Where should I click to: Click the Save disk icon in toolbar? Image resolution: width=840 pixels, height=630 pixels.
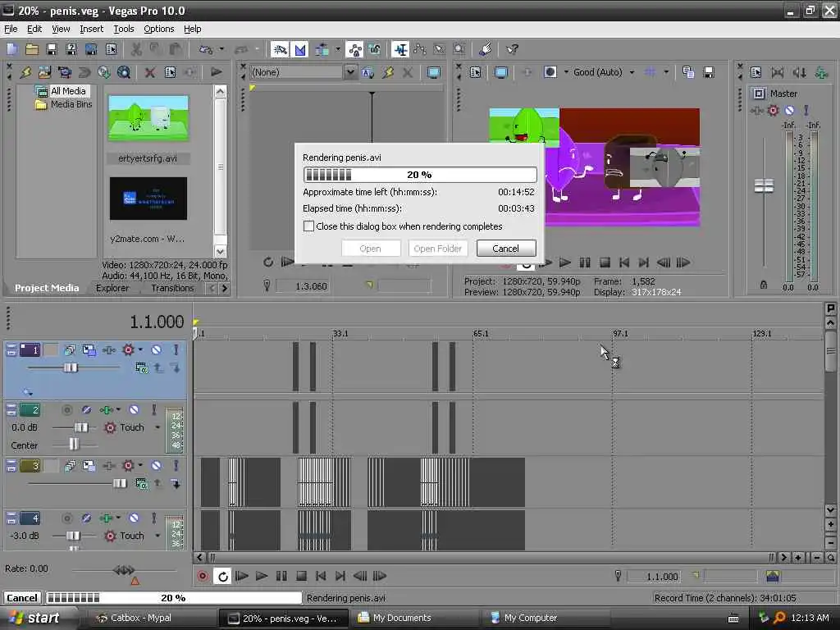pyautogui.click(x=52, y=50)
